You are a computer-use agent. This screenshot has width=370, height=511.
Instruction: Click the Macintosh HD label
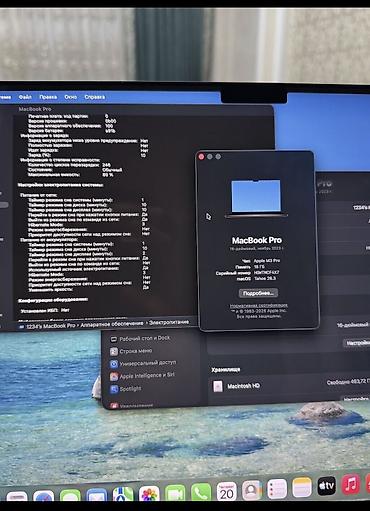tap(243, 386)
